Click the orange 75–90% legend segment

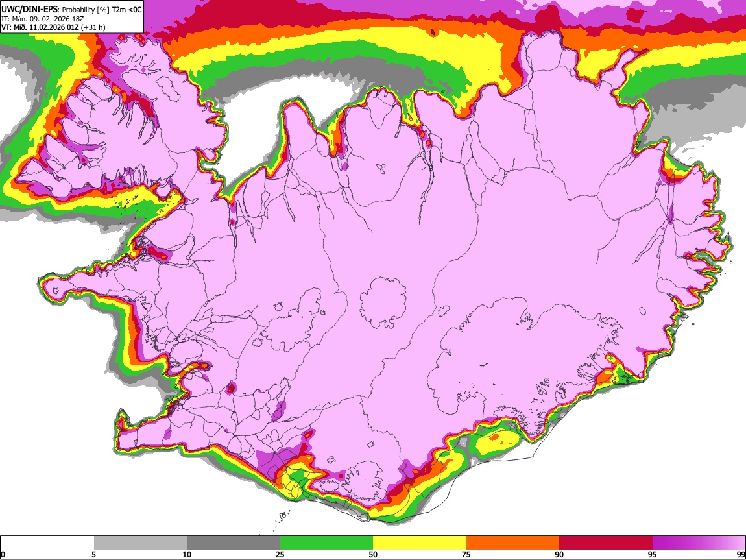pos(512,543)
